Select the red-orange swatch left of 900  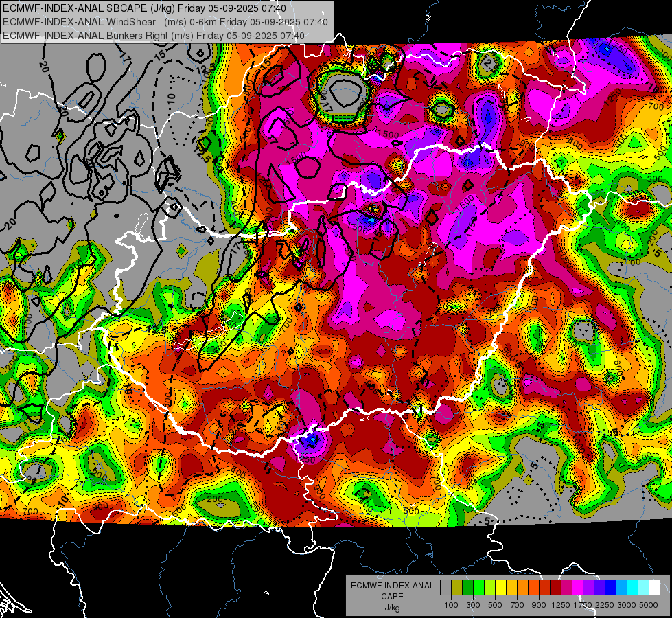click(533, 587)
